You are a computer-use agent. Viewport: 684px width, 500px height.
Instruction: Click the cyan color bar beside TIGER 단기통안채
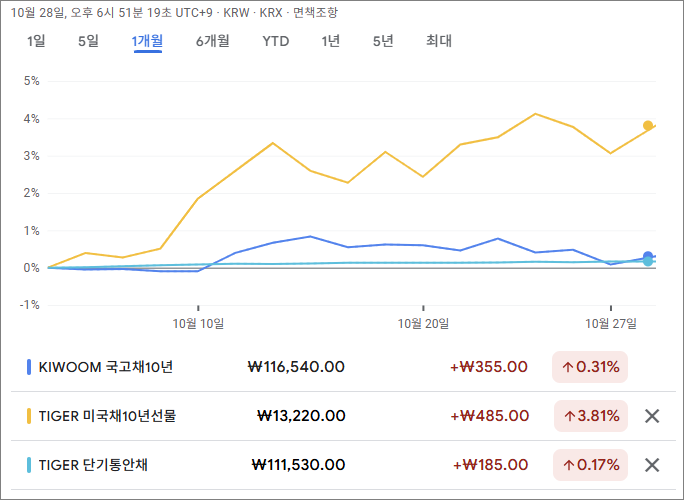coord(29,465)
